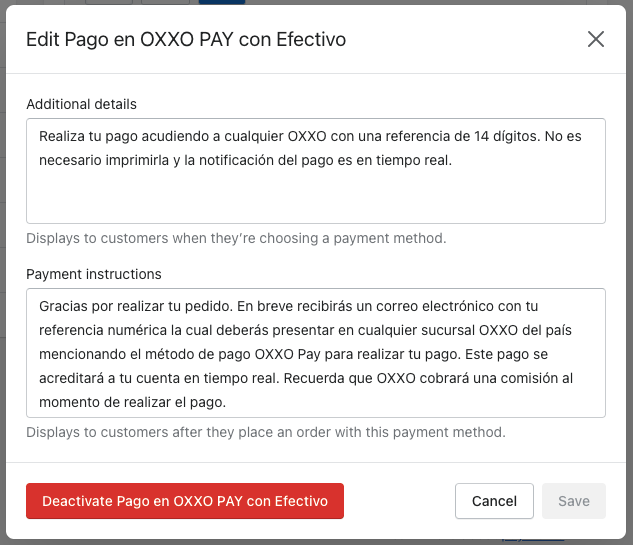Select the 'Payment instructions' label
The height and width of the screenshot is (545, 633).
pyautogui.click(x=94, y=274)
